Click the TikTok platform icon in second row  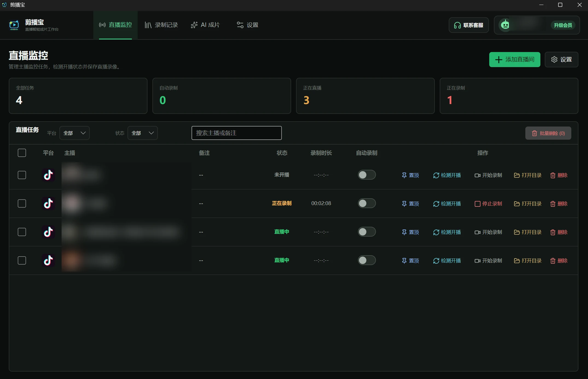pyautogui.click(x=48, y=203)
